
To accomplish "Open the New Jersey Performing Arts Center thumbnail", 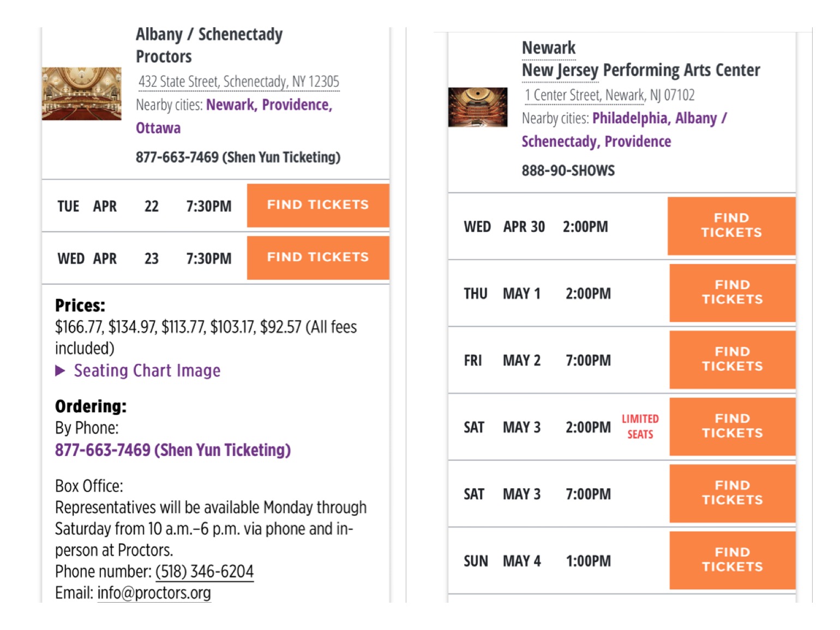I will [478, 107].
